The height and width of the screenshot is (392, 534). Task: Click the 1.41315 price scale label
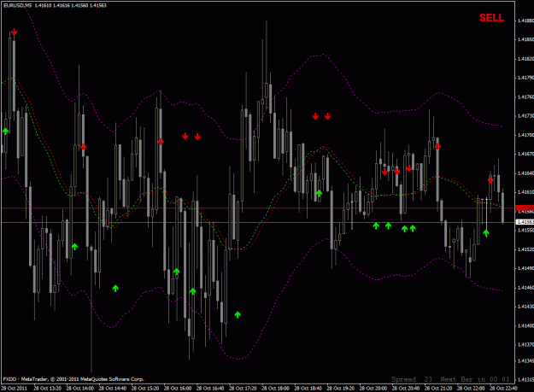(525, 379)
